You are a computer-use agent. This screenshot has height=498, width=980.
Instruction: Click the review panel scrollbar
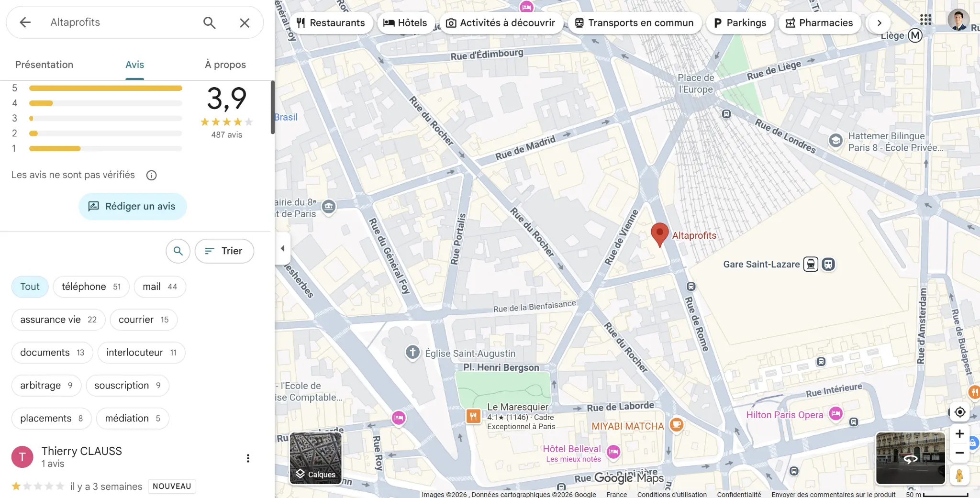click(x=273, y=108)
